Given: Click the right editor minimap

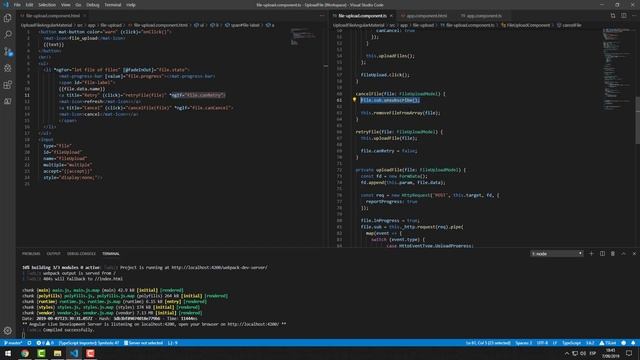Looking at the screenshot, I should coord(618,69).
